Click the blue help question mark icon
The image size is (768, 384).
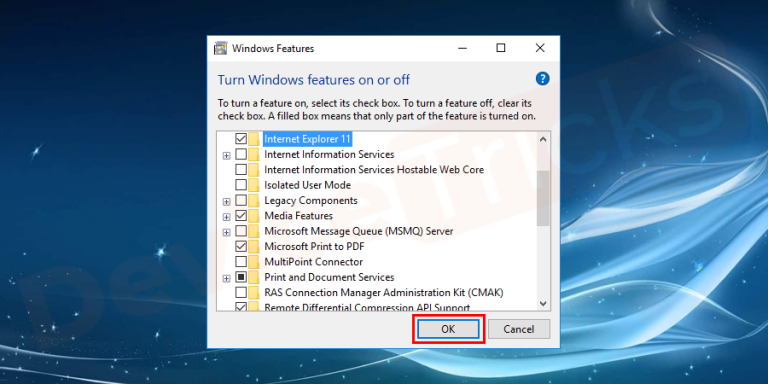[x=543, y=78]
